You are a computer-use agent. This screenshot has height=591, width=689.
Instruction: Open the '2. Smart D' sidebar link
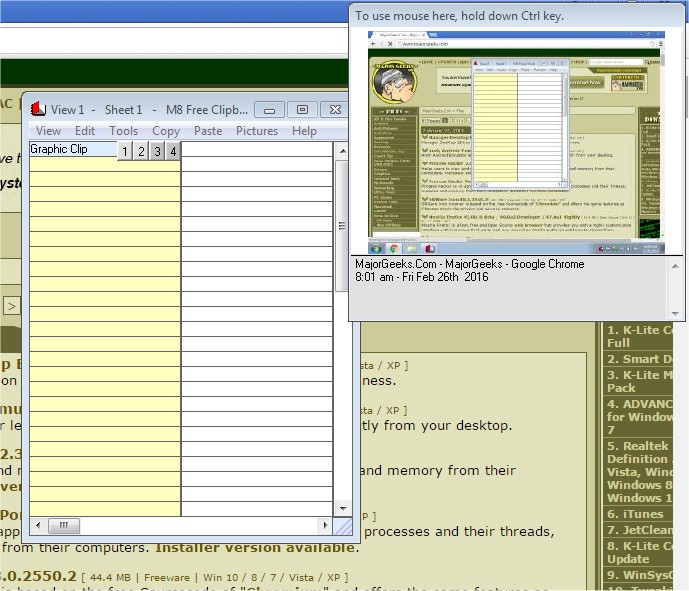point(639,359)
